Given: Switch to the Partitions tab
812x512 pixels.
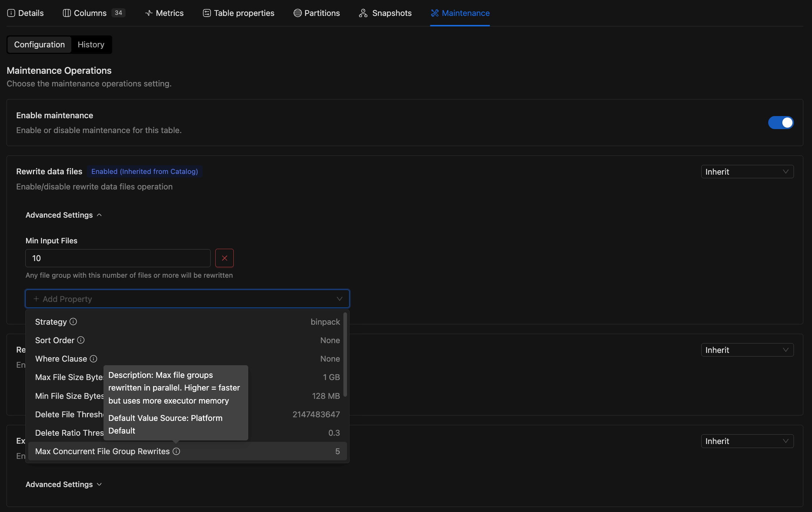Looking at the screenshot, I should (317, 13).
